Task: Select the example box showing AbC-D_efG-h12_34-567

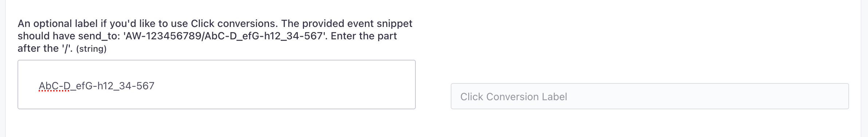Action: [217, 85]
